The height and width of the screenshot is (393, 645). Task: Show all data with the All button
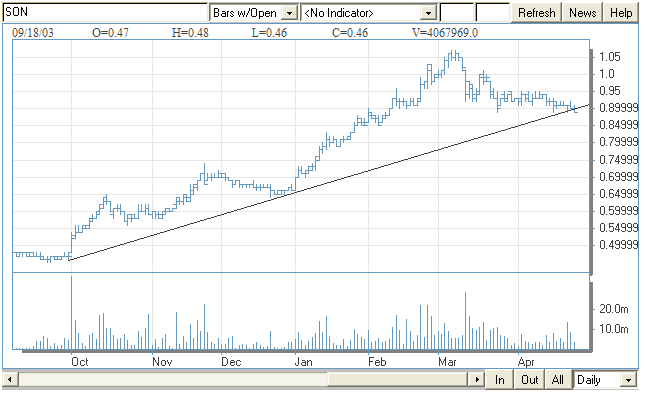[558, 379]
